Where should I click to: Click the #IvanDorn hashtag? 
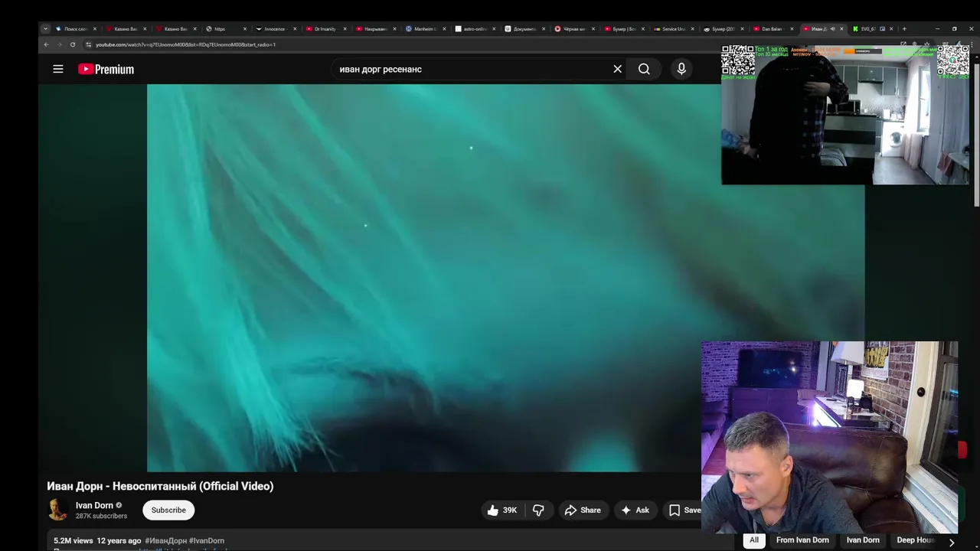(x=207, y=541)
